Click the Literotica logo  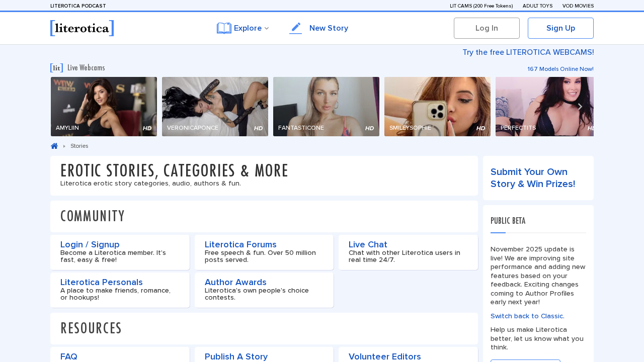point(82,28)
